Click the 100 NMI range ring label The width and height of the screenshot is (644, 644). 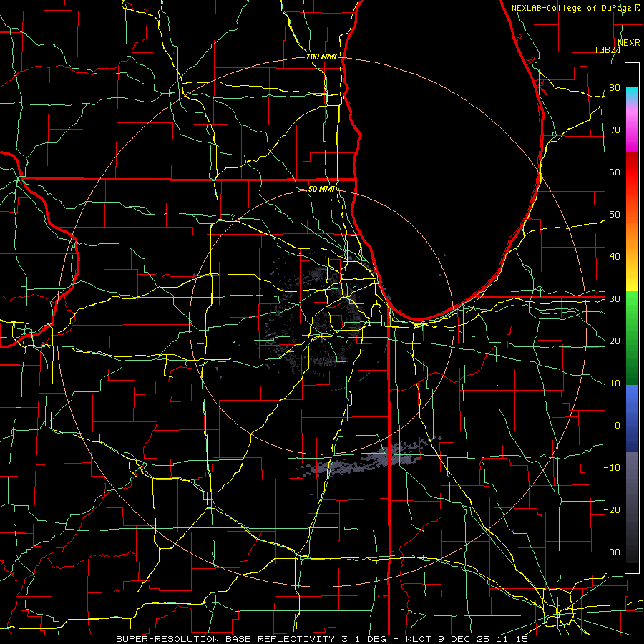pos(321,57)
